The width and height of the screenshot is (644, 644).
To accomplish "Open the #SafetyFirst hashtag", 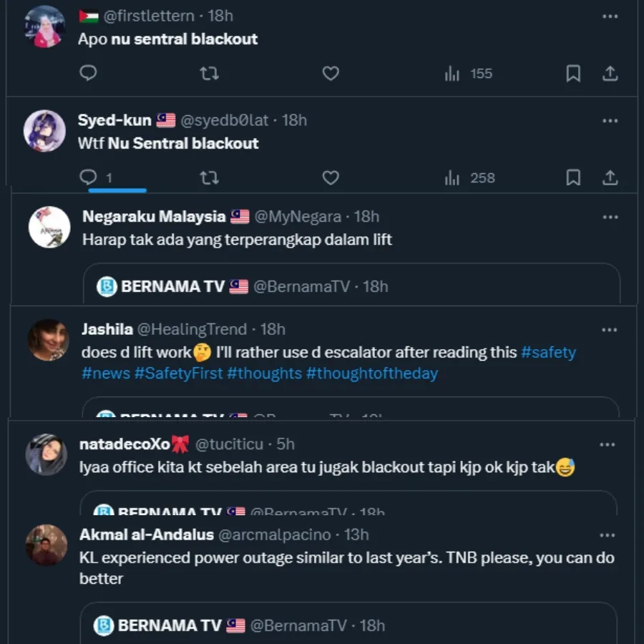I will [179, 374].
